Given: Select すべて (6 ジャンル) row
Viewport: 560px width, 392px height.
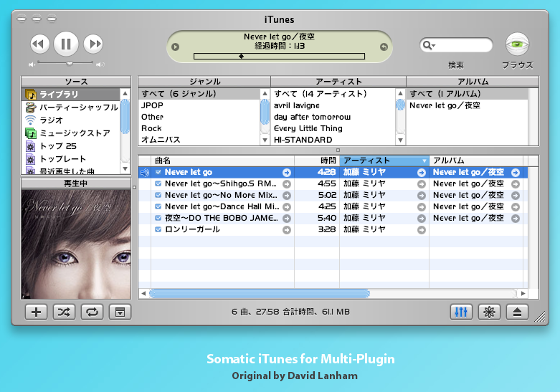Looking at the screenshot, I should tap(199, 94).
